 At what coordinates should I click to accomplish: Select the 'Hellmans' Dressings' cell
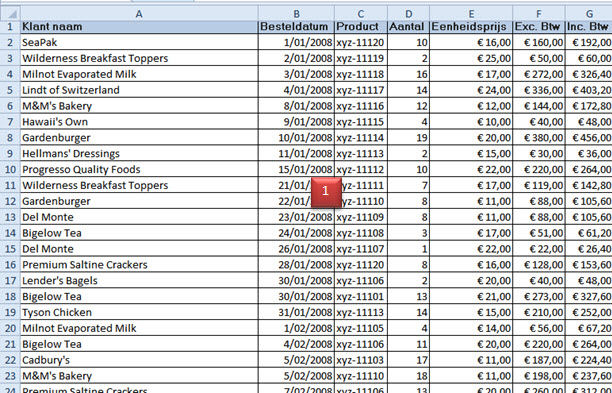pyautogui.click(x=139, y=153)
